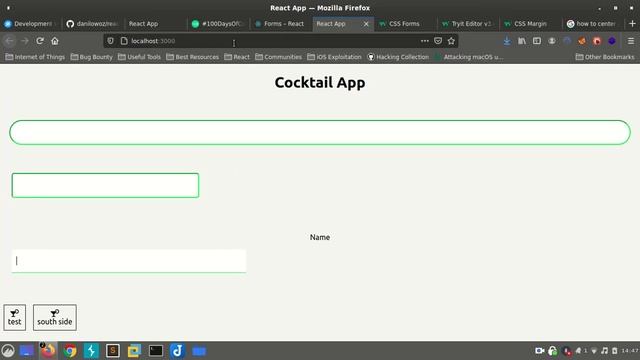Go to the Firefox home page
This screenshot has width=640, height=360.
click(55, 41)
